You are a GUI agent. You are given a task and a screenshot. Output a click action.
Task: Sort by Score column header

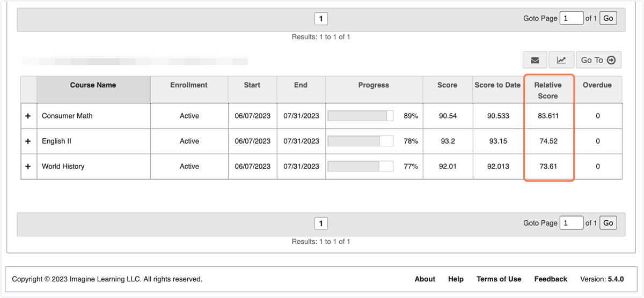pyautogui.click(x=447, y=90)
